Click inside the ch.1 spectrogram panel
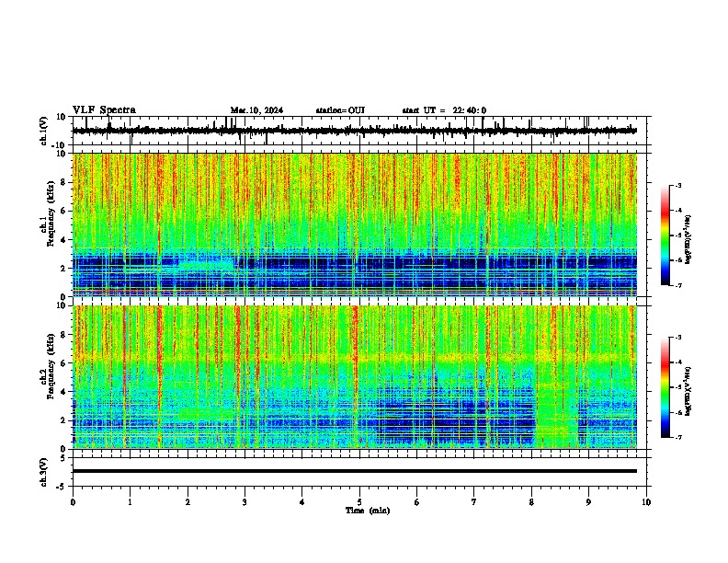This screenshot has height=563, width=728. (x=355, y=224)
